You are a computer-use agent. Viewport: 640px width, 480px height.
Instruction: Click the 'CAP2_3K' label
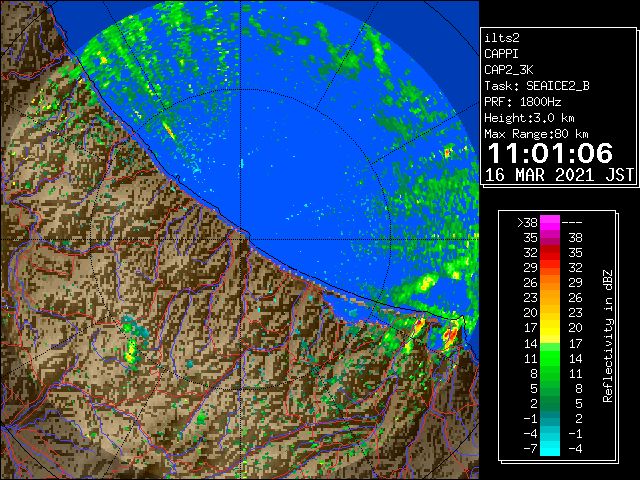point(509,70)
